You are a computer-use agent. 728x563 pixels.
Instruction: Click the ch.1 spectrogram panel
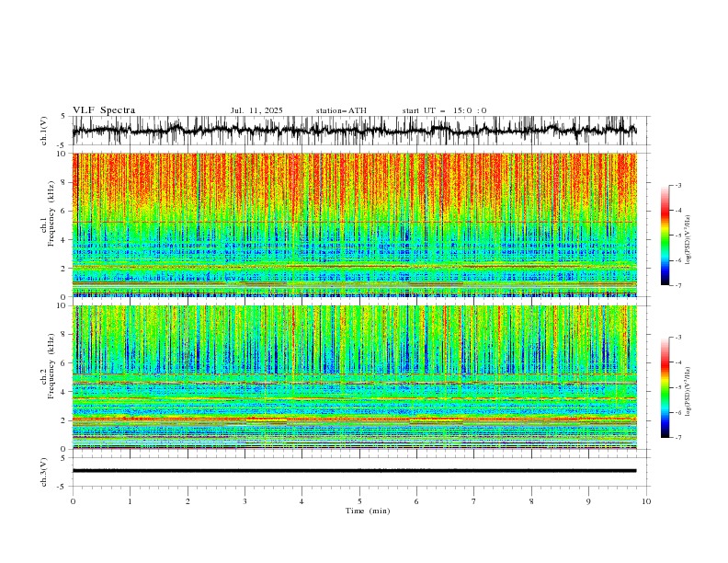point(354,224)
